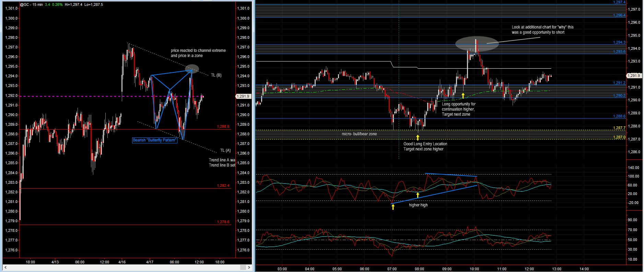The height and width of the screenshot is (272, 644).
Task: Click the yellow arrow beside higher high label
Action: pos(393,206)
